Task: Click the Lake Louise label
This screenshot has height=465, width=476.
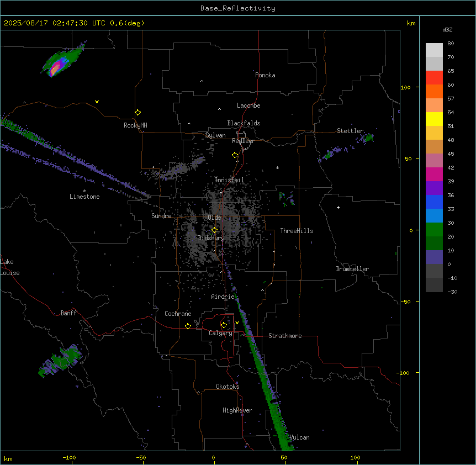Action: coord(10,267)
